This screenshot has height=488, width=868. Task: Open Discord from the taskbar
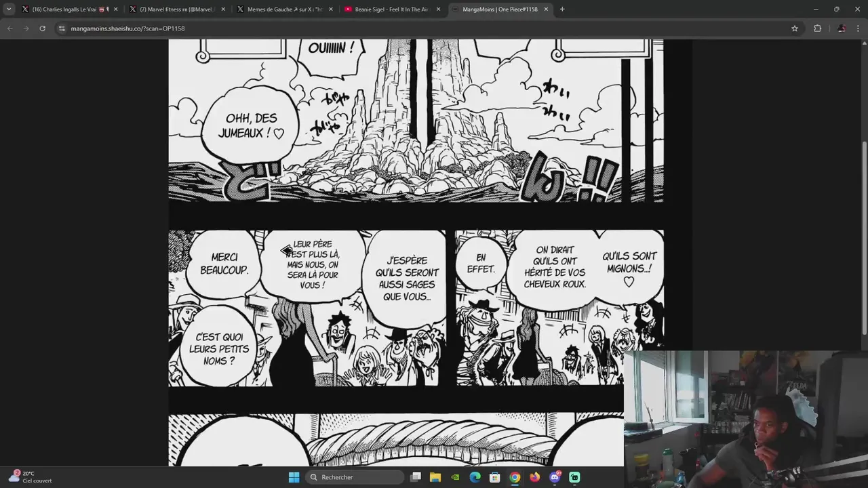point(555,477)
